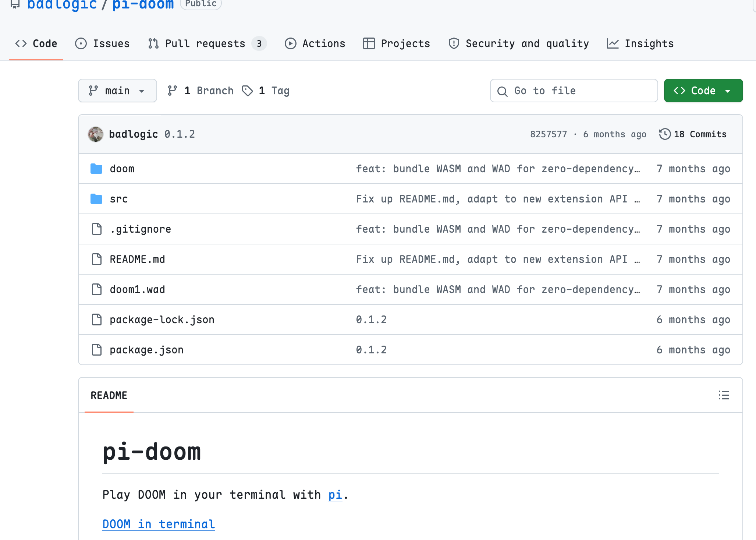
Task: Open the Projects tab
Action: pyautogui.click(x=397, y=43)
